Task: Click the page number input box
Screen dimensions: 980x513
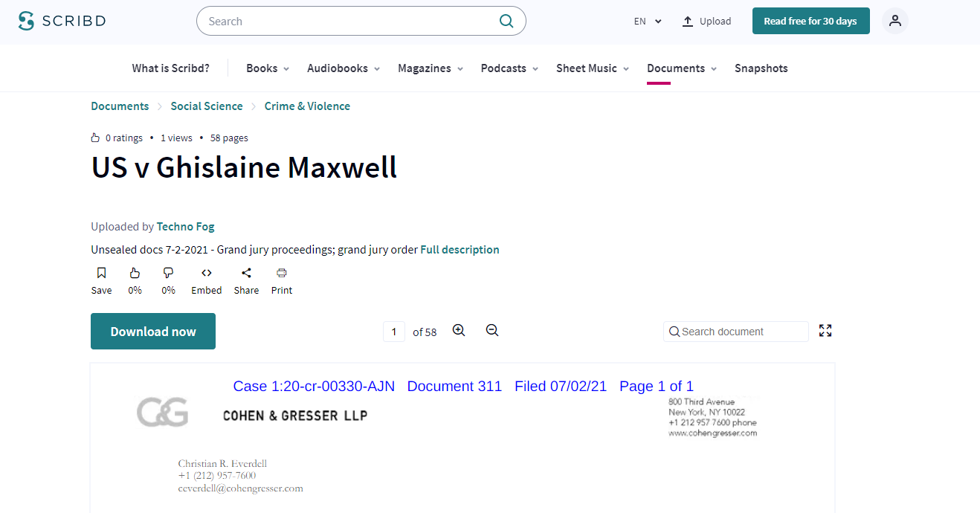Action: point(394,332)
